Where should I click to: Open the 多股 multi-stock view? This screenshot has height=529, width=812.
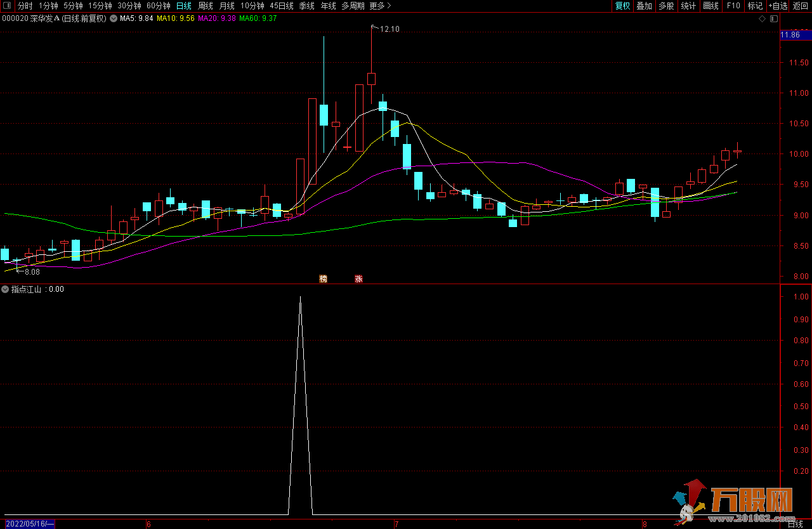(x=666, y=6)
